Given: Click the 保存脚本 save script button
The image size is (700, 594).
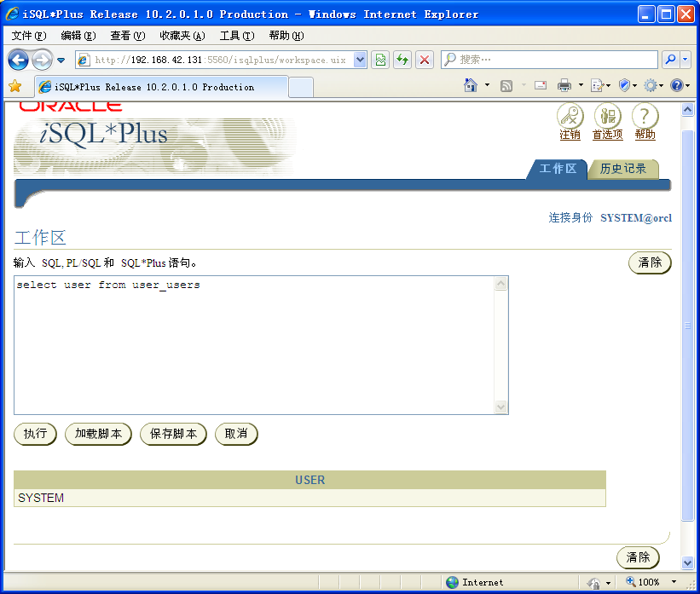Looking at the screenshot, I should (173, 434).
